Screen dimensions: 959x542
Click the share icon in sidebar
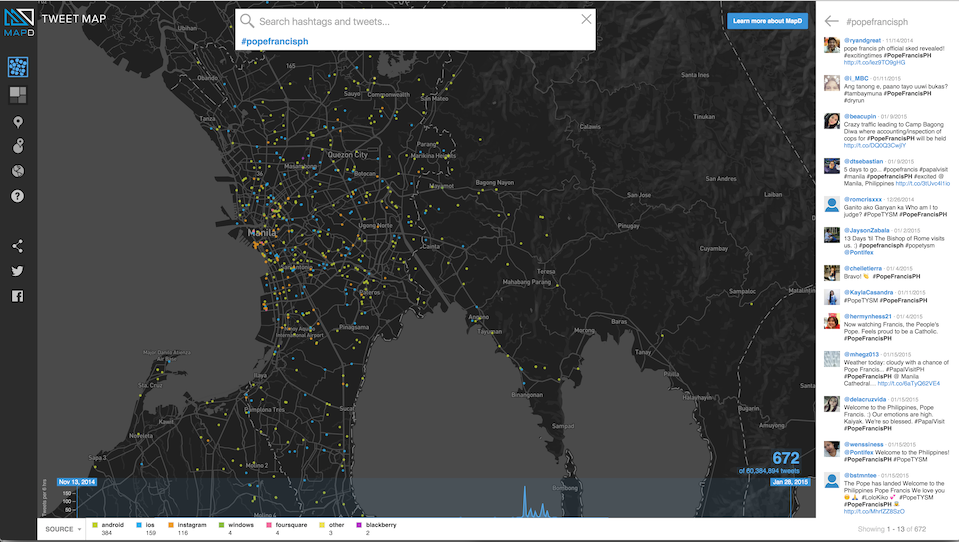click(x=18, y=246)
